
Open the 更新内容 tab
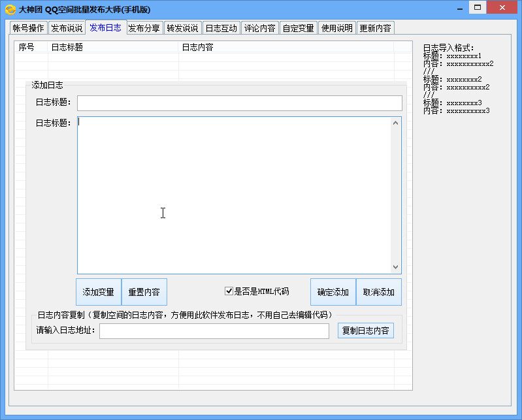[x=375, y=28]
